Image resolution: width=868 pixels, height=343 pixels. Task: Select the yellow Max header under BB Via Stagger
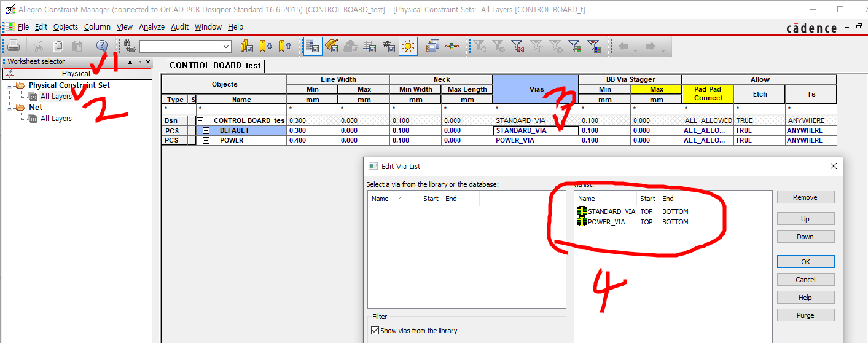click(656, 89)
